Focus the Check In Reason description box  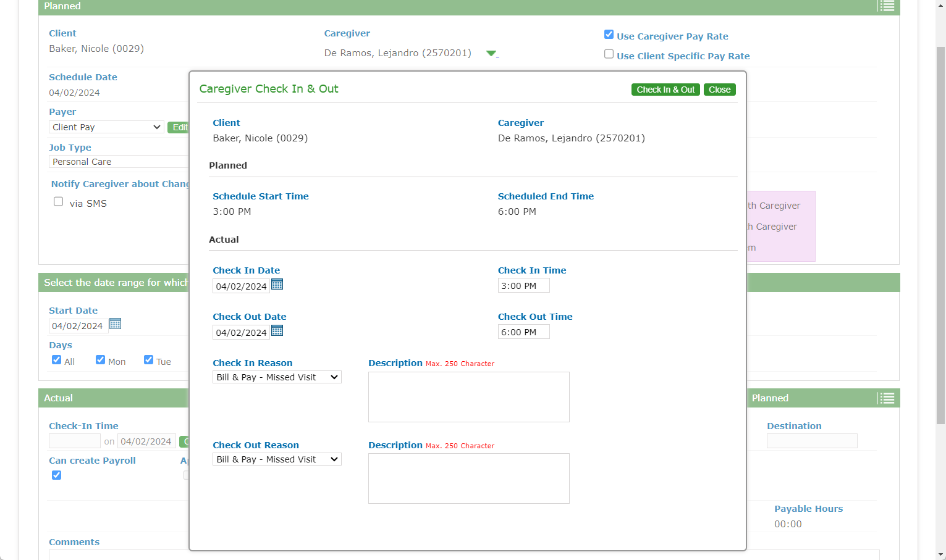tap(468, 397)
